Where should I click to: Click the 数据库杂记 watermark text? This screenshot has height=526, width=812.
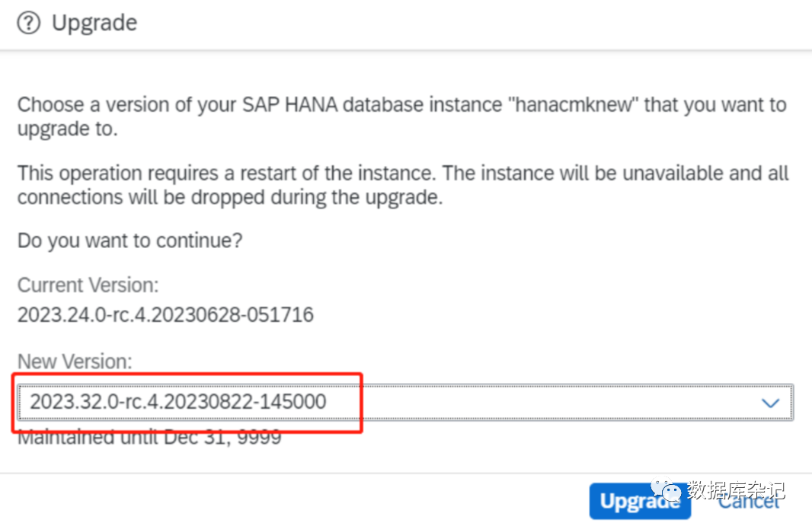click(x=735, y=489)
